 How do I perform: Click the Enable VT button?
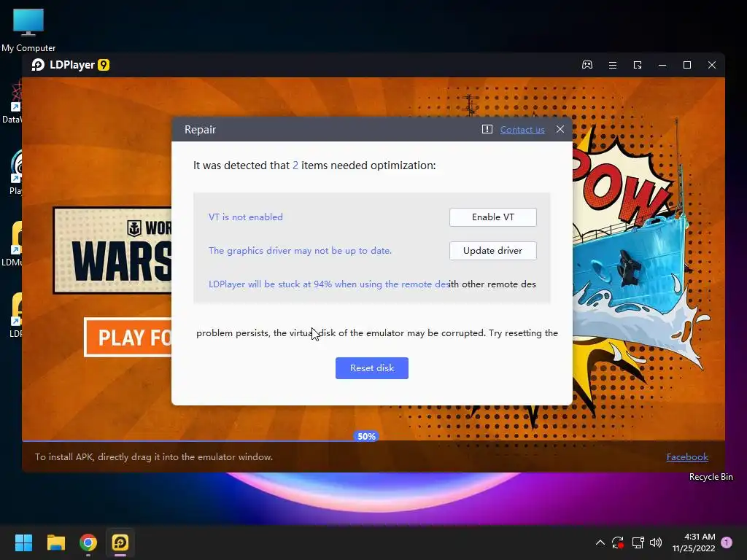click(492, 217)
